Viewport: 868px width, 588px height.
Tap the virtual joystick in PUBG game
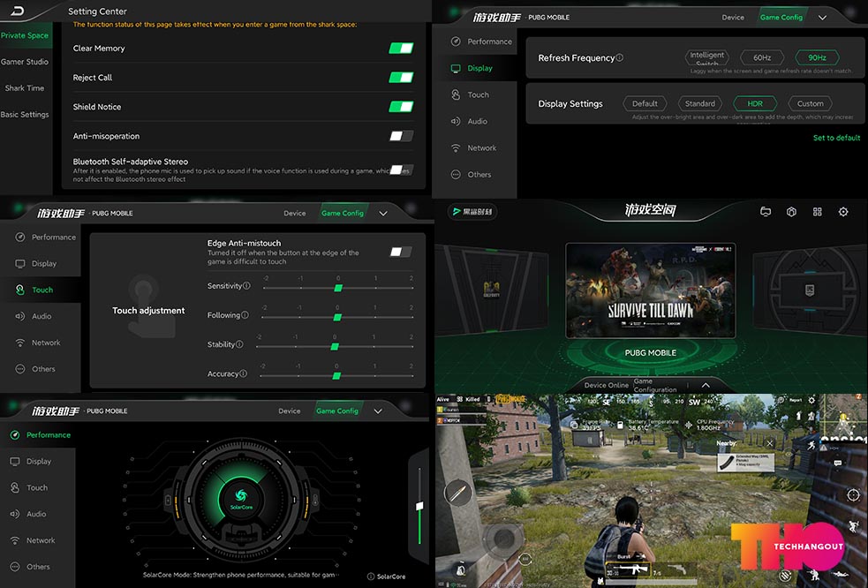[x=503, y=538]
